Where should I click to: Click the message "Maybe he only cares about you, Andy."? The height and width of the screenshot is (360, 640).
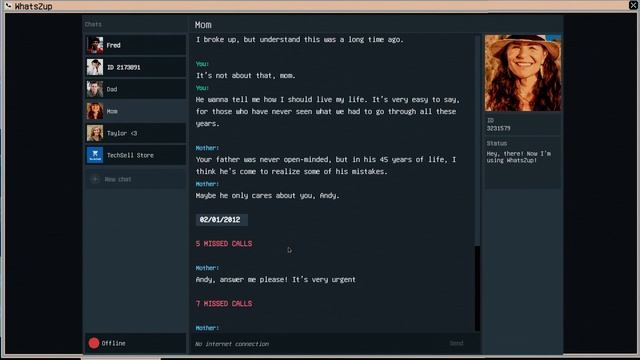tap(267, 196)
